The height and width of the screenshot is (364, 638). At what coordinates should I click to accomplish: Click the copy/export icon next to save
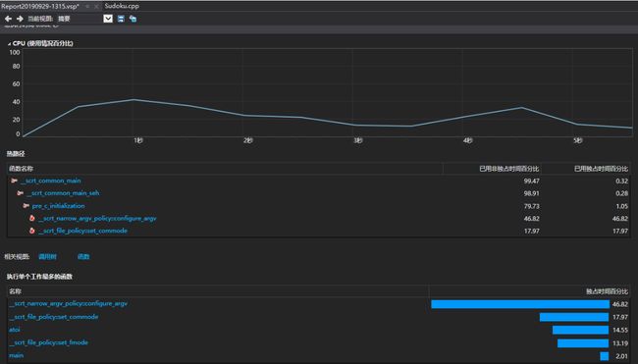(x=133, y=19)
